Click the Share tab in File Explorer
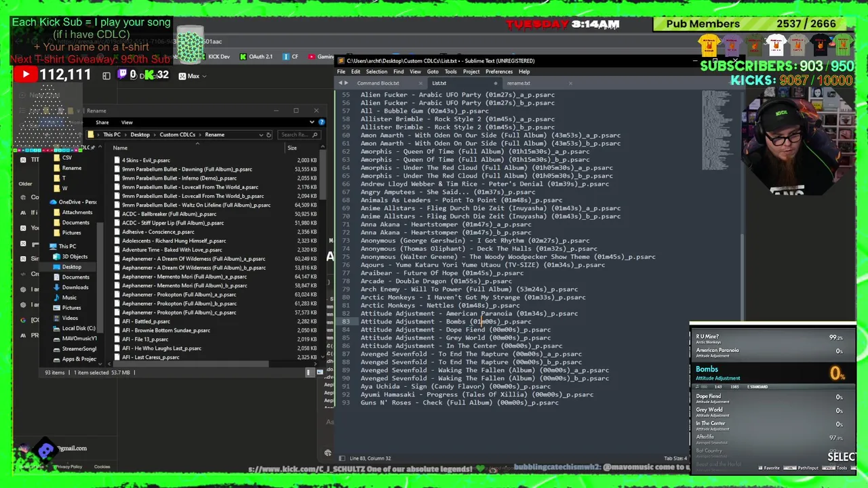868x488 pixels. tap(102, 123)
